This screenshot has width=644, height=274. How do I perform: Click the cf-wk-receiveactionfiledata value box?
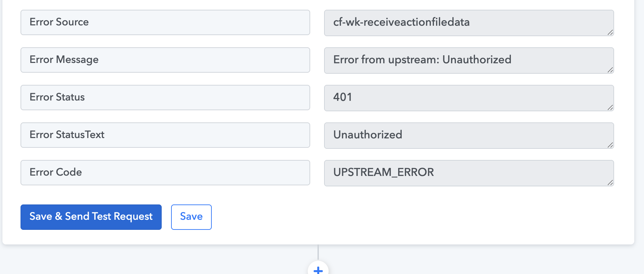click(x=469, y=23)
